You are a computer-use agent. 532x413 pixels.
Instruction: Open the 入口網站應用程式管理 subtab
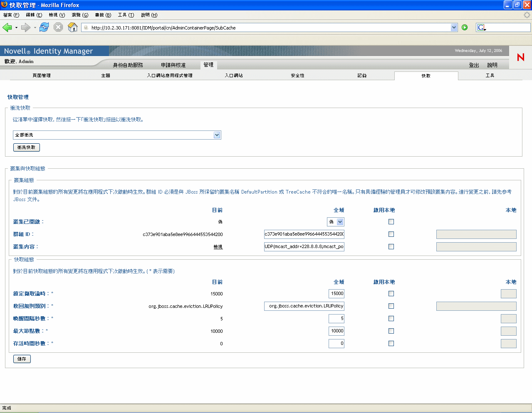coord(170,76)
